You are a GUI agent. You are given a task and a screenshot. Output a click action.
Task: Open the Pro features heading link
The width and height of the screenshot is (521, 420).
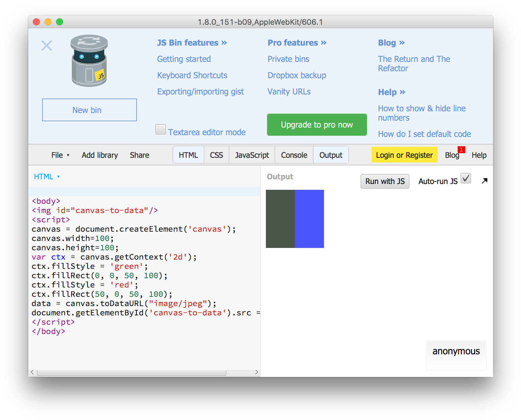point(297,43)
